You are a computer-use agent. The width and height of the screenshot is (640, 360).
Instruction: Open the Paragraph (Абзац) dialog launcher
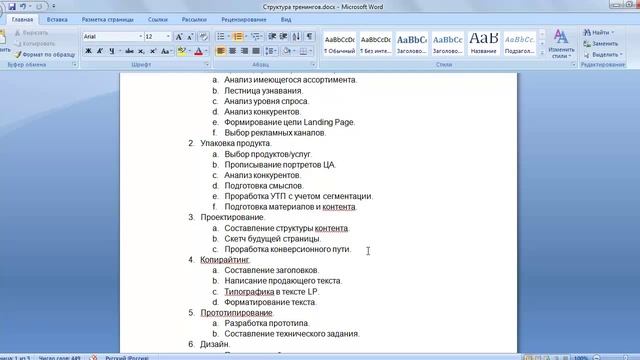point(313,64)
